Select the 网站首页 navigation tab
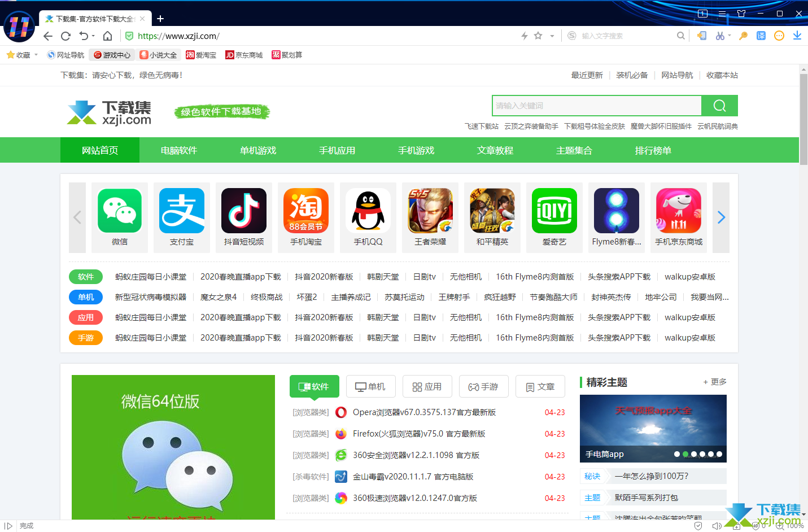The height and width of the screenshot is (532, 808). click(x=100, y=150)
